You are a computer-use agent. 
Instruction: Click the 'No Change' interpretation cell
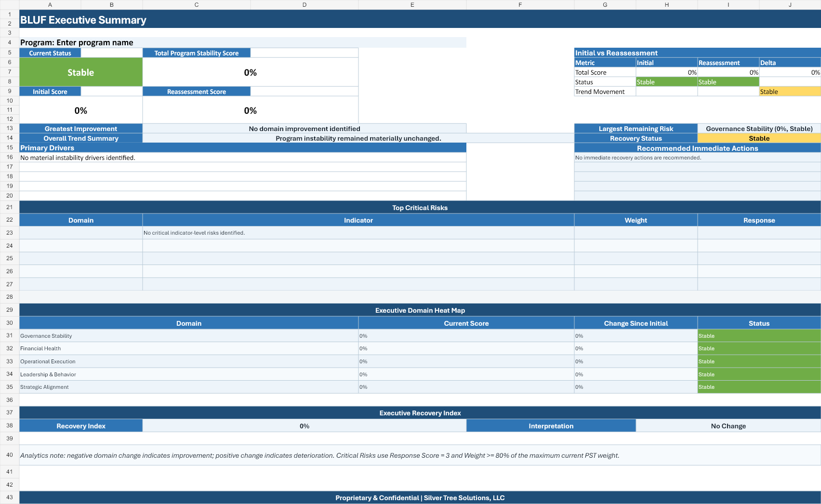click(728, 426)
